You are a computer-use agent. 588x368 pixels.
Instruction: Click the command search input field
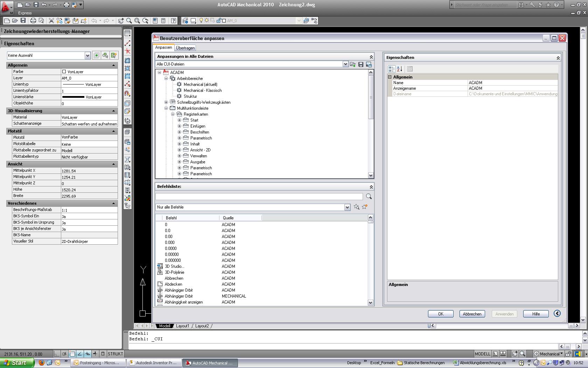pos(259,197)
